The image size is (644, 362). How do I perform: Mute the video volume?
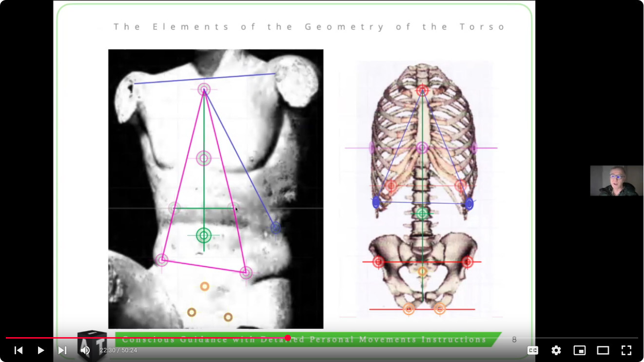(x=85, y=350)
